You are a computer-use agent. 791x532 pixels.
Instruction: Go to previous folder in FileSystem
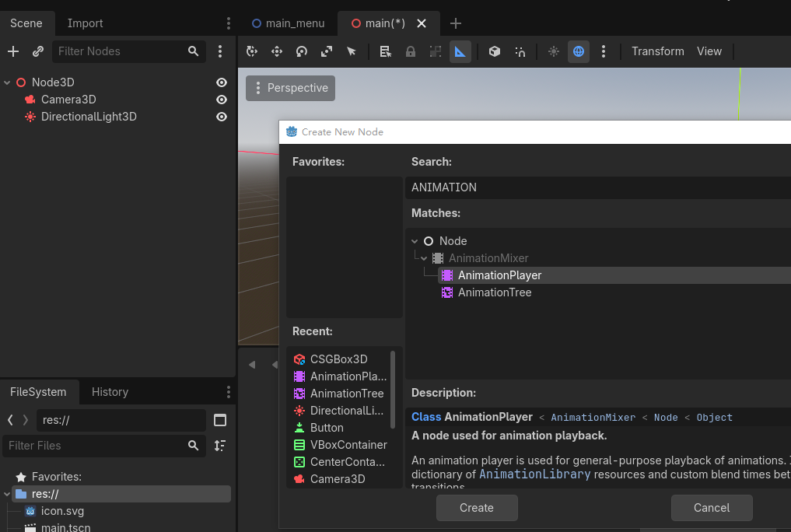(10, 420)
